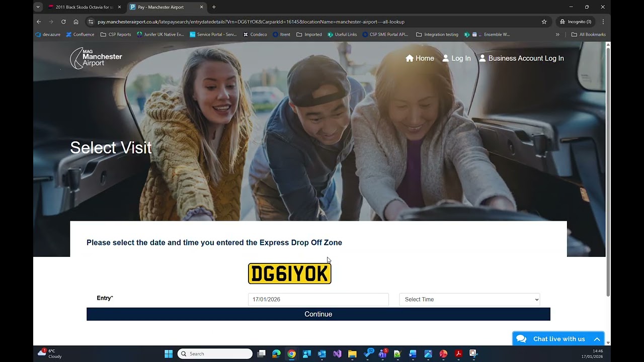Click the Continue button
The width and height of the screenshot is (644, 362).
[318, 314]
